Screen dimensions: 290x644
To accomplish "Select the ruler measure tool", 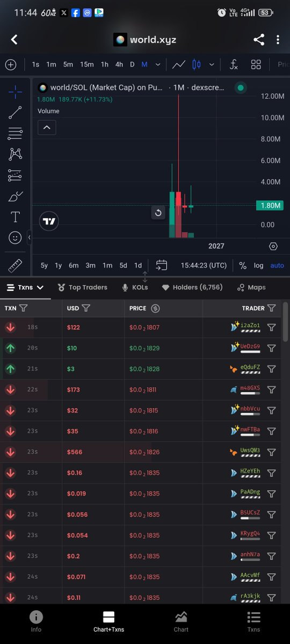I will click(x=15, y=265).
